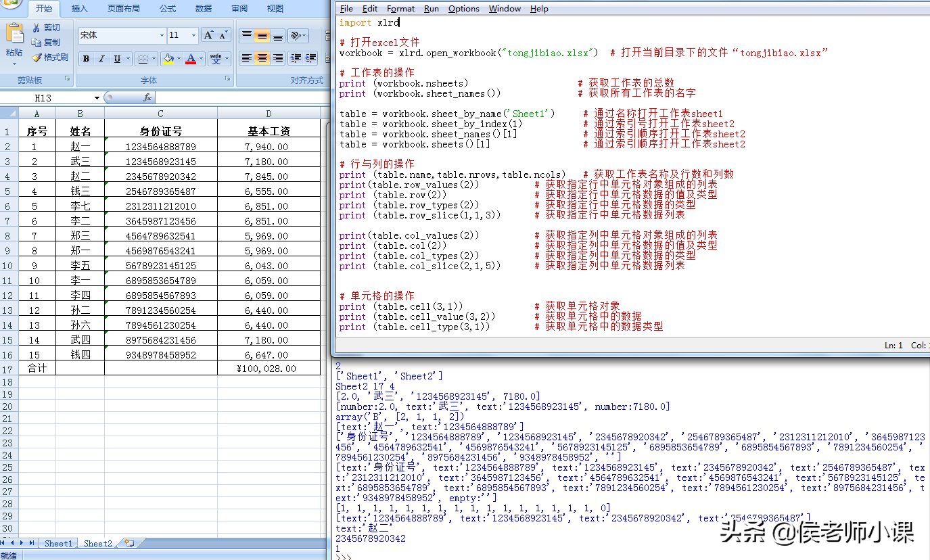Go to the next sheet with the arrow
Image resolution: width=930 pixels, height=560 pixels.
pos(23,543)
